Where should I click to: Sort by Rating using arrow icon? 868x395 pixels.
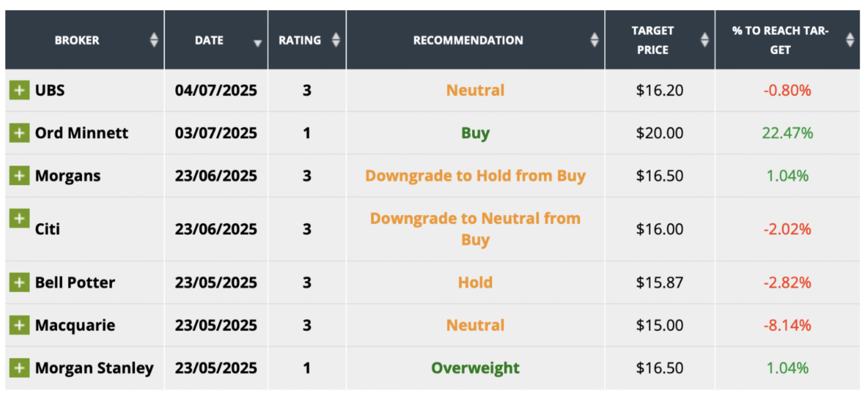pos(336,40)
